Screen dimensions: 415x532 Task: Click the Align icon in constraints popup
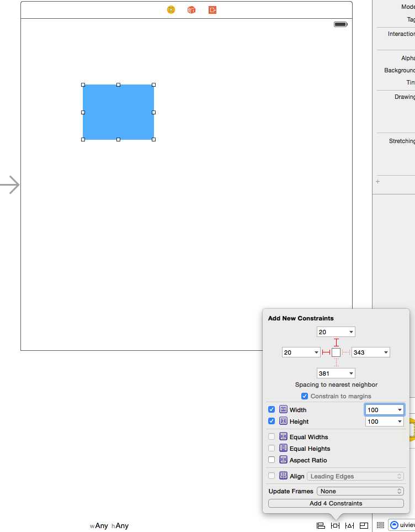(283, 476)
